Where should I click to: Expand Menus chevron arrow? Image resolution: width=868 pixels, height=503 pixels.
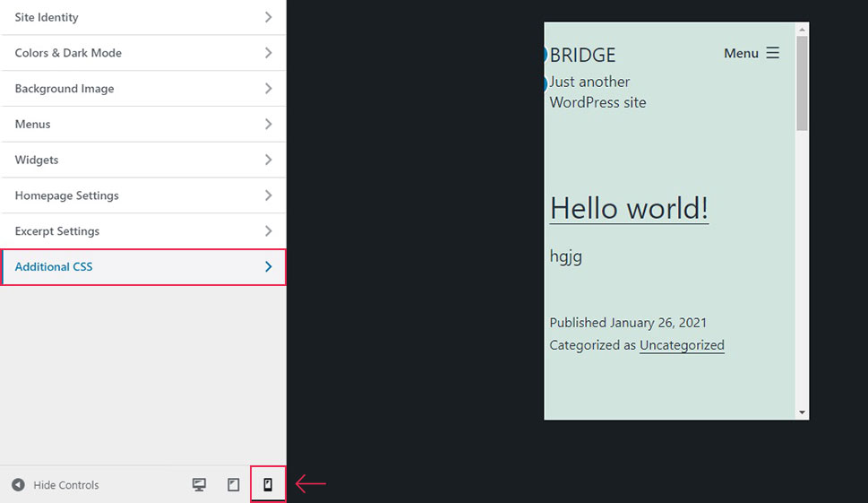(269, 124)
